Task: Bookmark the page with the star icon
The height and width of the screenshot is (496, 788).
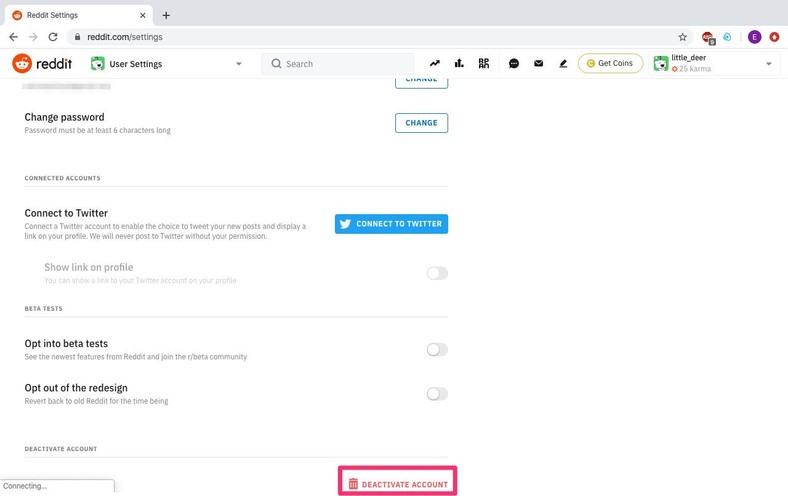Action: [x=682, y=37]
